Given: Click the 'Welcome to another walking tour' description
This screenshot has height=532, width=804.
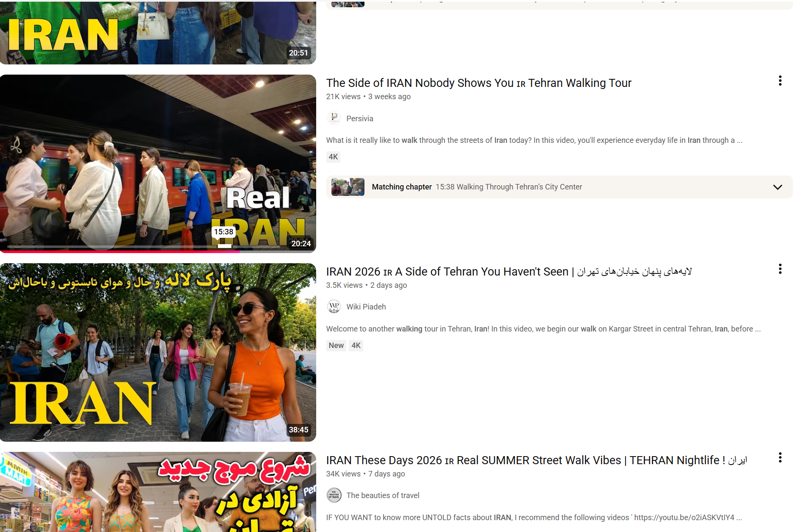Looking at the screenshot, I should [543, 329].
